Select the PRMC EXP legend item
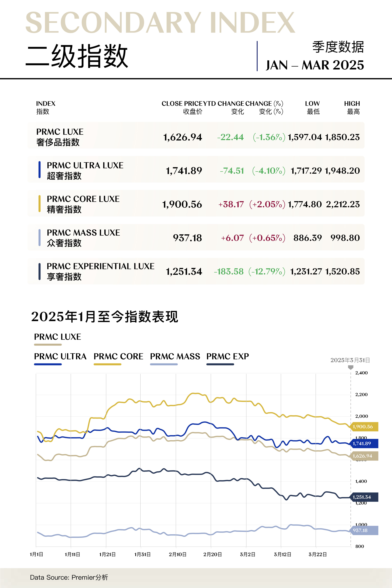The image size is (392, 588). (x=227, y=356)
